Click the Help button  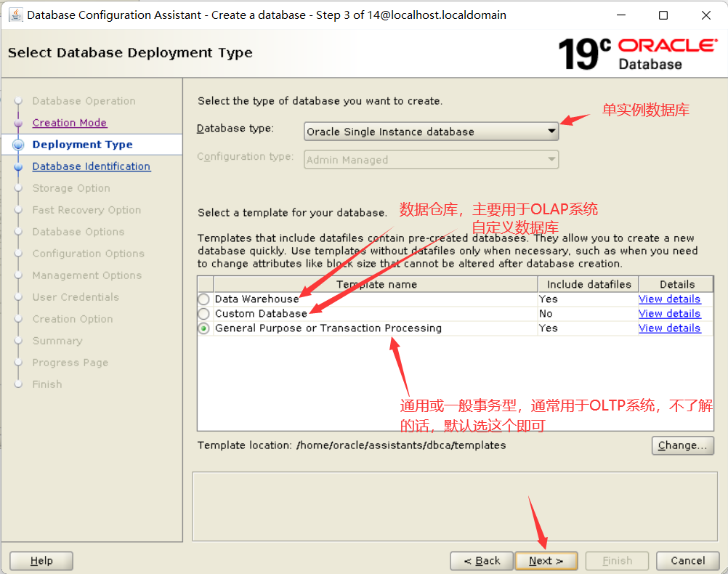pyautogui.click(x=41, y=560)
